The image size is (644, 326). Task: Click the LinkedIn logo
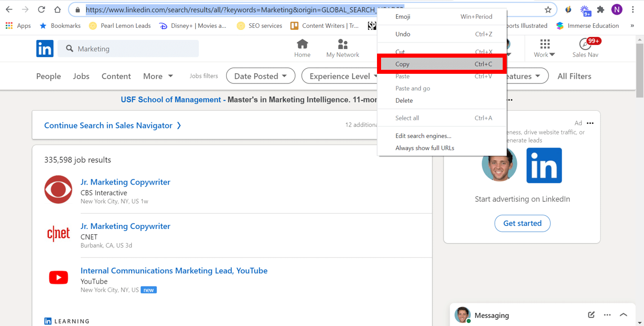(x=45, y=49)
